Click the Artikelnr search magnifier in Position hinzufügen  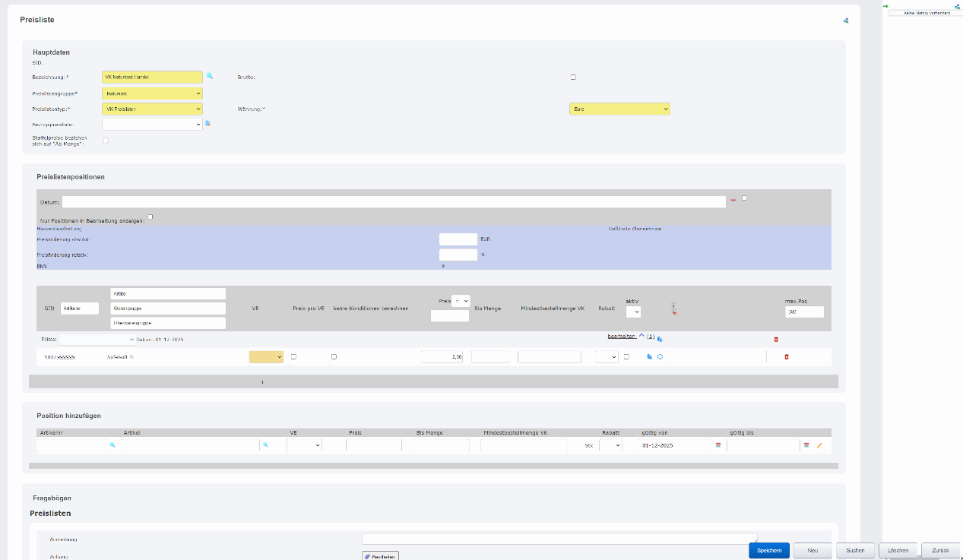(112, 445)
